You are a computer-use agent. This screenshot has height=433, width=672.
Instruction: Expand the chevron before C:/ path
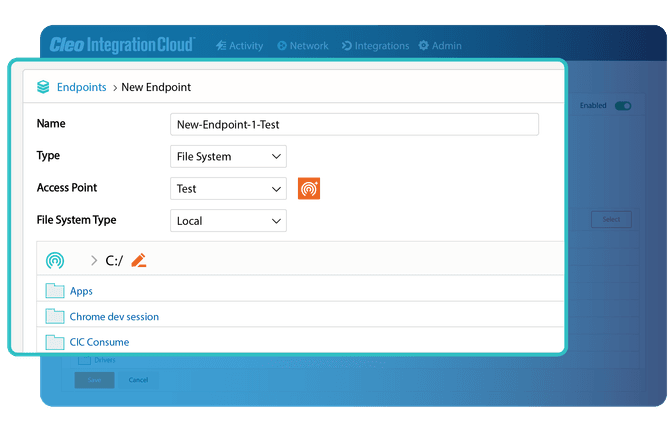(x=94, y=261)
